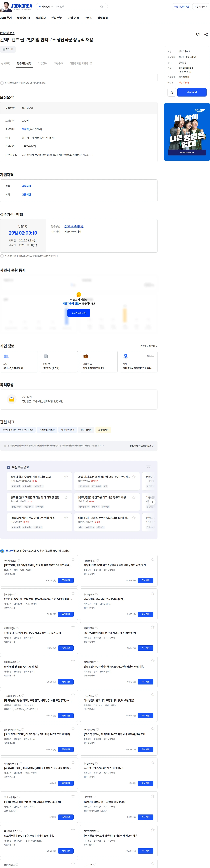Open the (주)인터로조 company link
The width and height of the screenshot is (210, 868).
point(7,33)
